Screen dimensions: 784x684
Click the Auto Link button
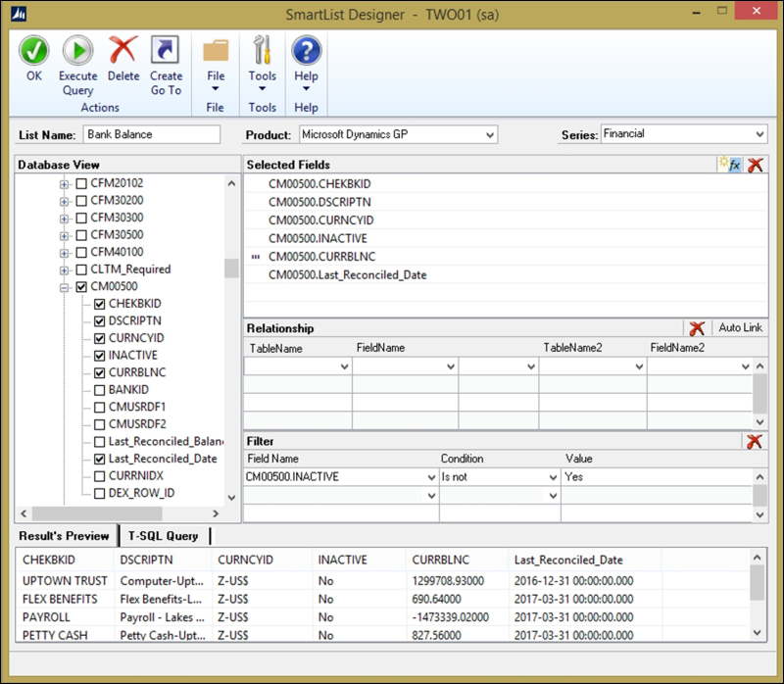pyautogui.click(x=740, y=327)
